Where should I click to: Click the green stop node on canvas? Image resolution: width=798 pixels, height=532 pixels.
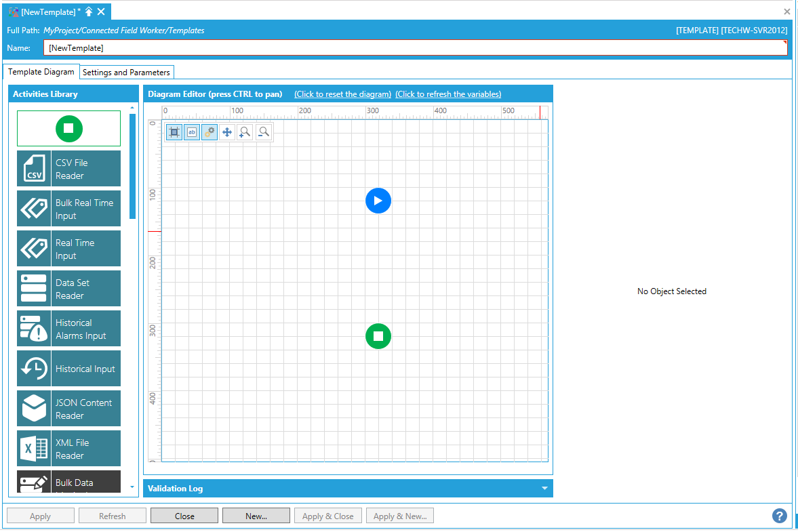coord(378,336)
